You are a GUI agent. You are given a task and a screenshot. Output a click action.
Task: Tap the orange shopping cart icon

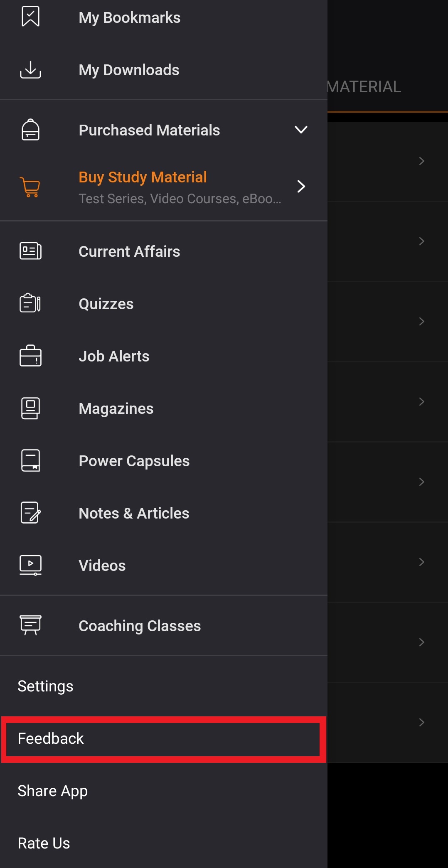coord(30,187)
